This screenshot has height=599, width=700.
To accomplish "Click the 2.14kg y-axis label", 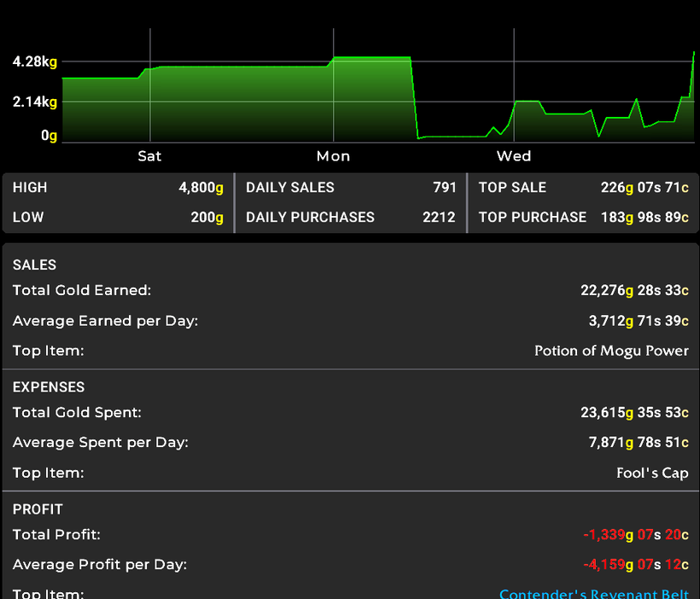I will 35,102.
